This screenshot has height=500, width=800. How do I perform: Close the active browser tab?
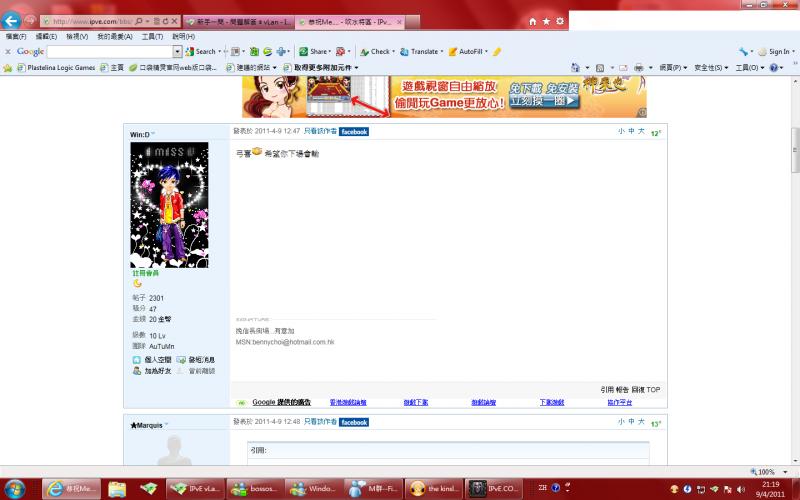click(x=399, y=22)
